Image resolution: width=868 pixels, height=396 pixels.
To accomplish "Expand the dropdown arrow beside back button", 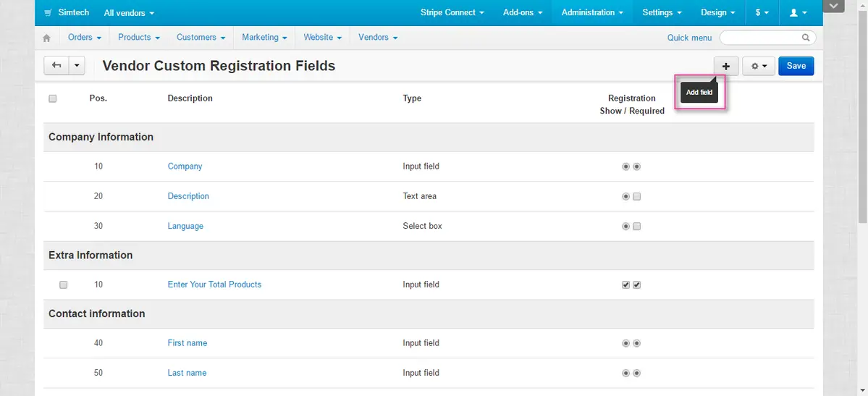I will coord(77,66).
